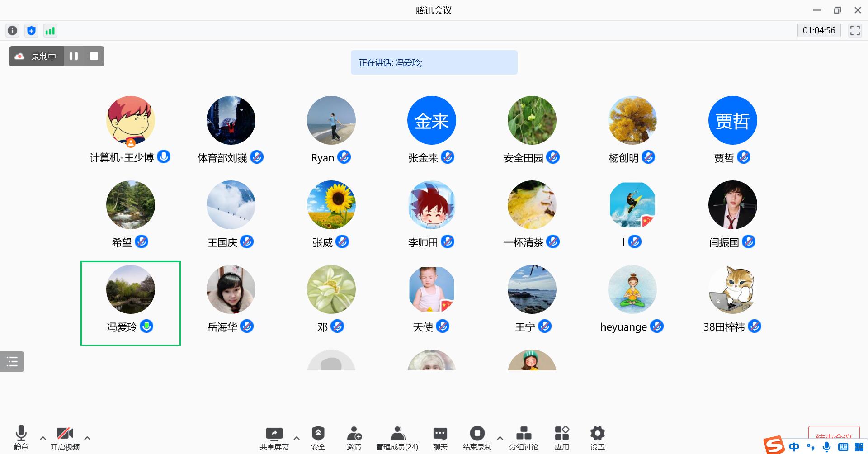Click muted mic icon beside 闫振国
The image size is (868, 454).
coord(749,241)
